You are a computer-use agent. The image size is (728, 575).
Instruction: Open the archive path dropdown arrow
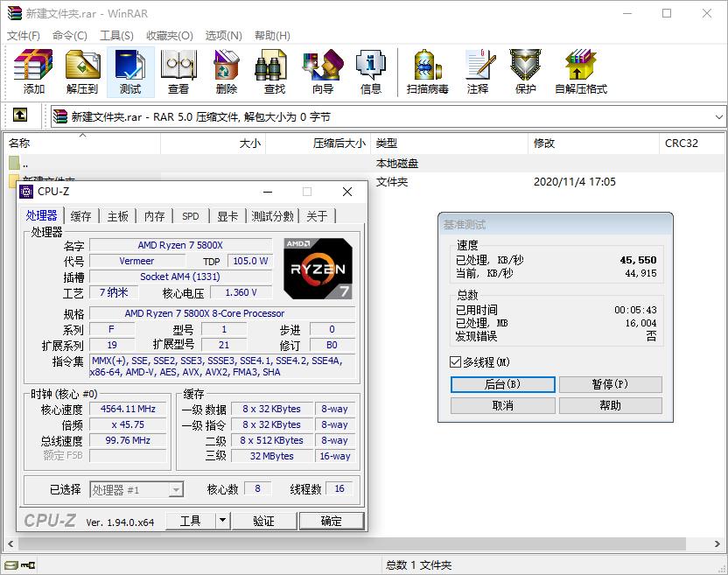click(x=717, y=116)
